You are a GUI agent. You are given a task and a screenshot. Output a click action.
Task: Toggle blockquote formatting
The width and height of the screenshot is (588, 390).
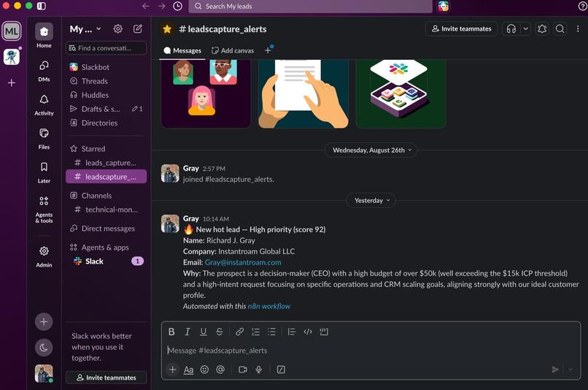point(291,332)
